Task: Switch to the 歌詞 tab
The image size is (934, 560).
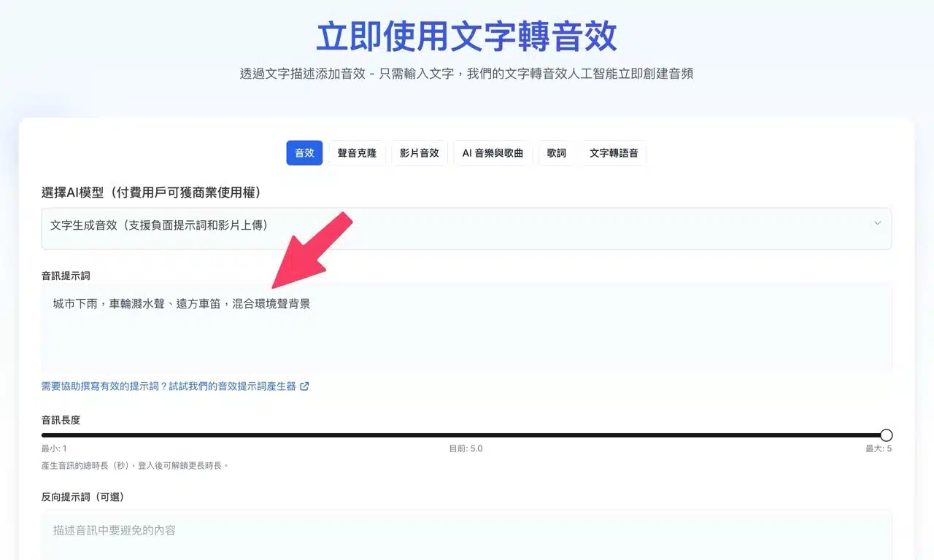Action: (x=556, y=153)
